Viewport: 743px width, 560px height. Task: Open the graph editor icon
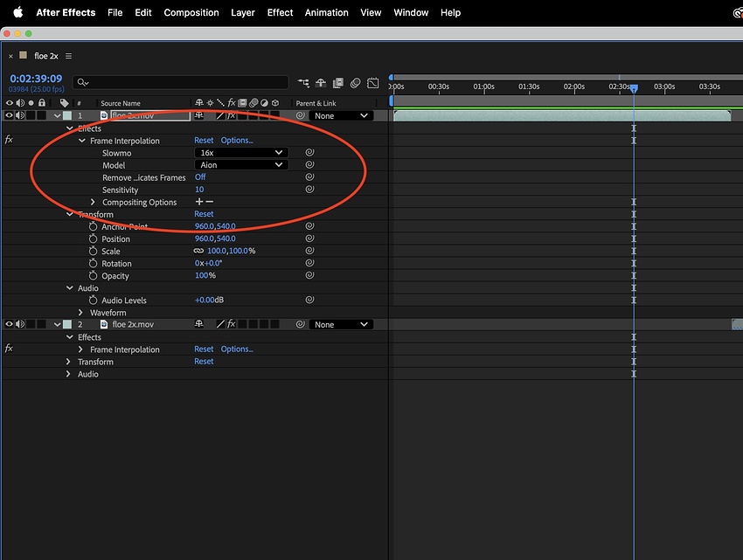click(373, 83)
